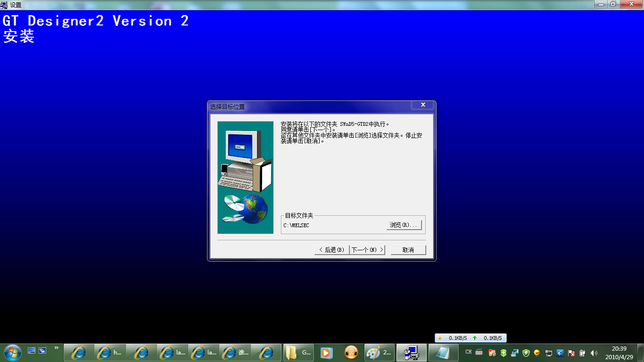Open the Windows Start menu orb

[12, 352]
